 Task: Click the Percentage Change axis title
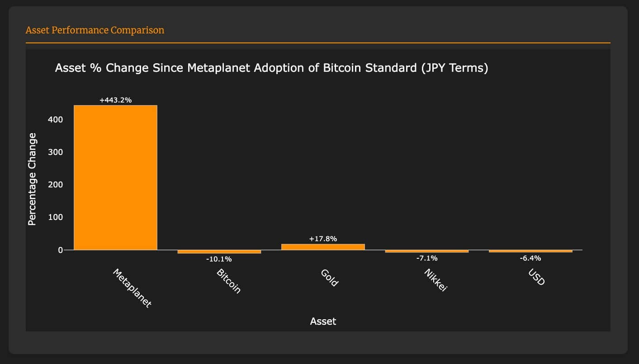coord(32,179)
